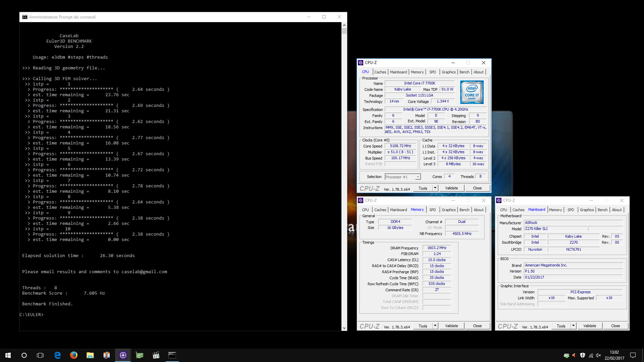The image size is (644, 362).
Task: Open the orange speaker audio tray icon
Action: click(574, 355)
